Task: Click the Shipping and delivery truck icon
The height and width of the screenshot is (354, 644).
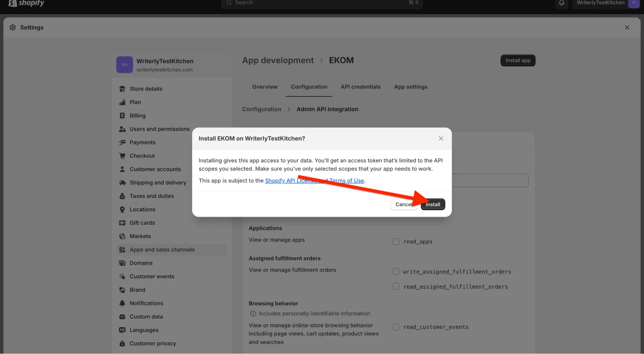Action: (122, 183)
